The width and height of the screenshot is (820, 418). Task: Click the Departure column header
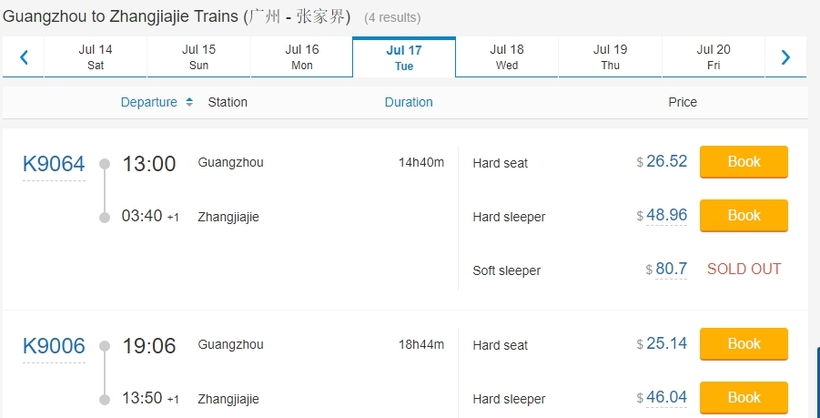click(149, 102)
